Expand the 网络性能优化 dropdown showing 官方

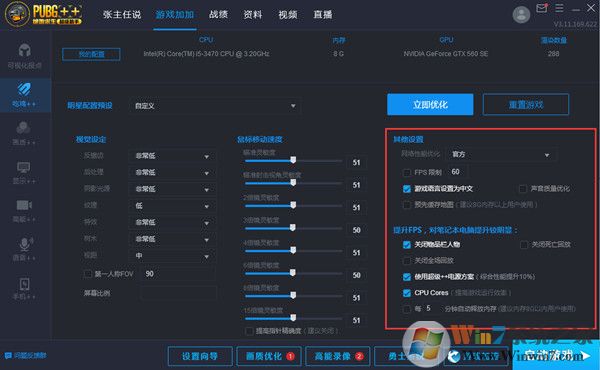click(501, 155)
